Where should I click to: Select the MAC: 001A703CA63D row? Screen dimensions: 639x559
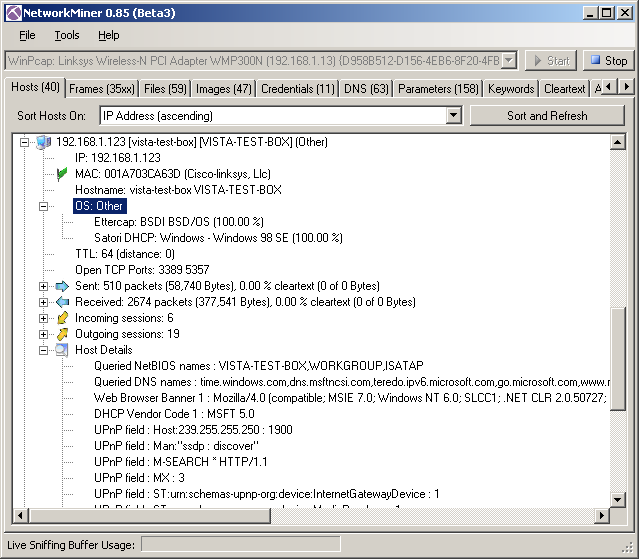pos(173,174)
